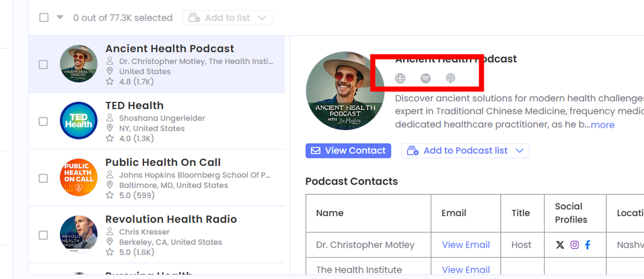644x279 pixels.
Task: Click the '0 out of 77.3K selected' text
Action: tap(123, 18)
